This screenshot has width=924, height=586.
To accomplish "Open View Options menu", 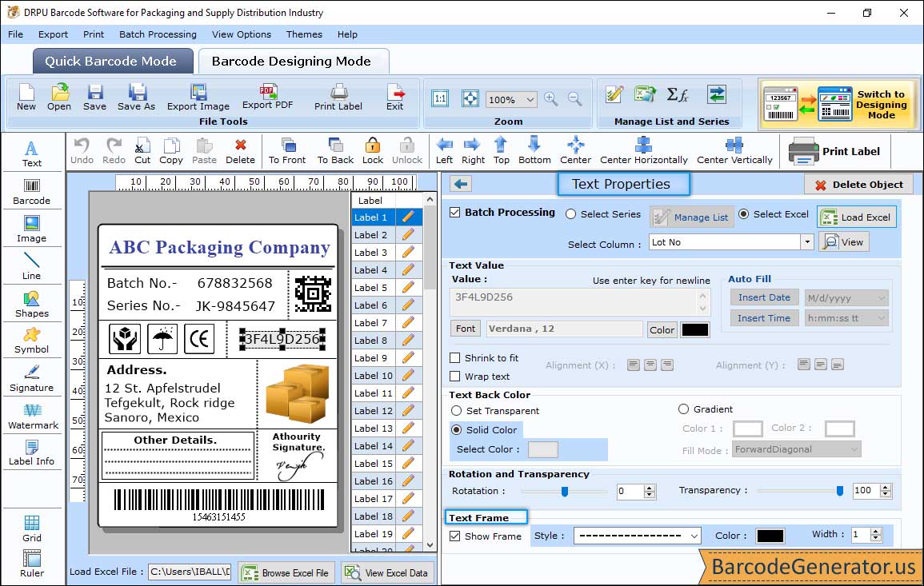I will coord(242,34).
